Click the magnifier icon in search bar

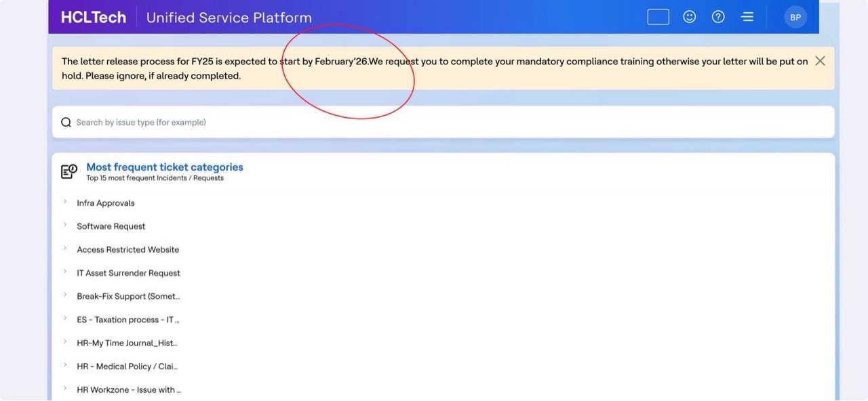coord(66,123)
